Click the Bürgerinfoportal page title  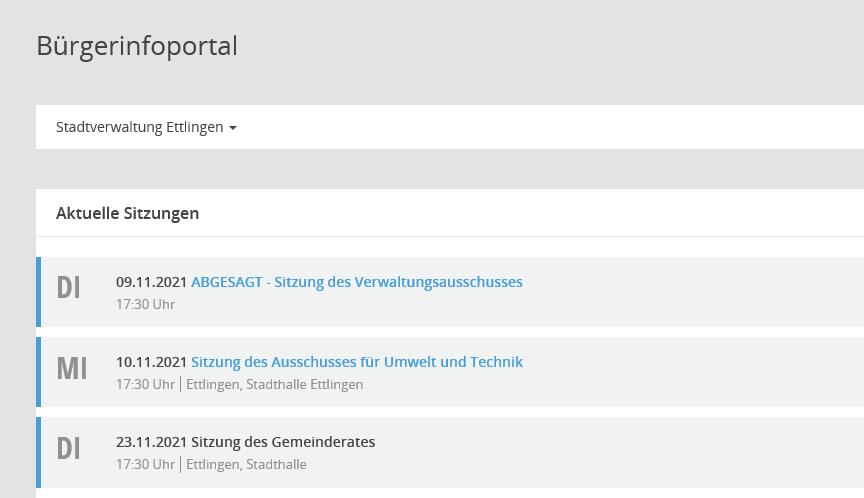click(137, 46)
